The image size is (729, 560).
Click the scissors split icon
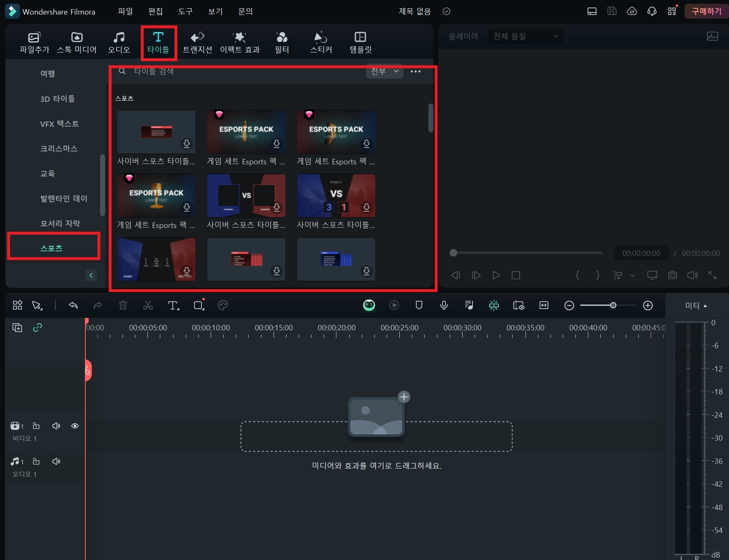pos(148,305)
